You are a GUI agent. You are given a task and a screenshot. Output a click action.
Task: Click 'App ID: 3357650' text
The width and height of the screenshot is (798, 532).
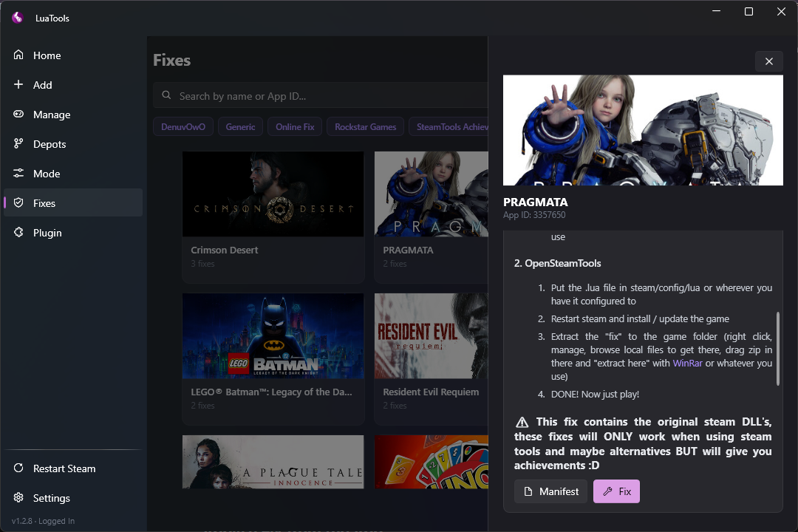coord(534,215)
